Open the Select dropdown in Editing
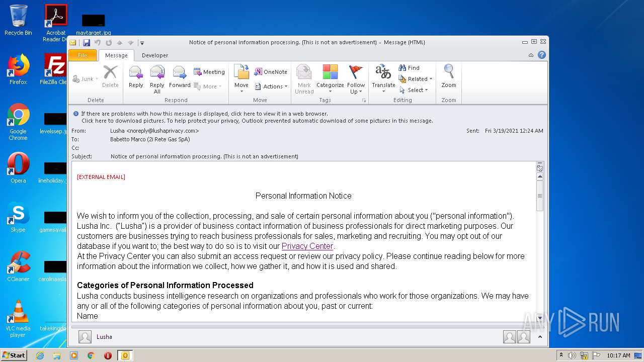 [414, 90]
